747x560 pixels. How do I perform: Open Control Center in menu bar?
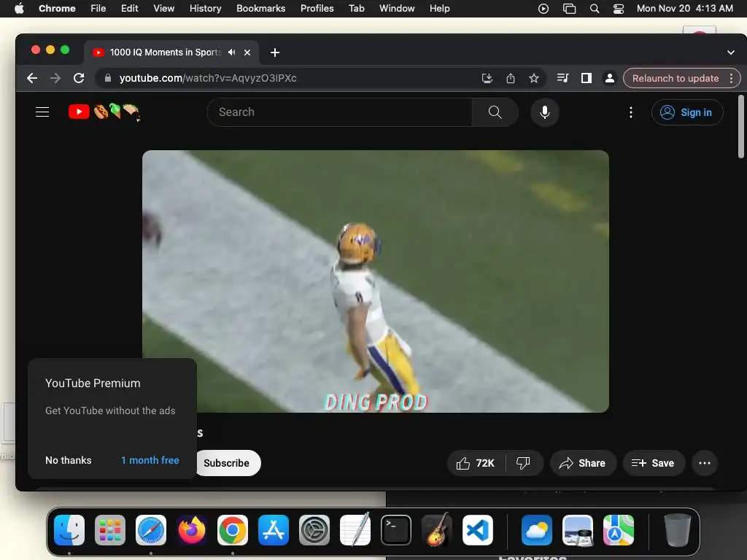(x=619, y=9)
